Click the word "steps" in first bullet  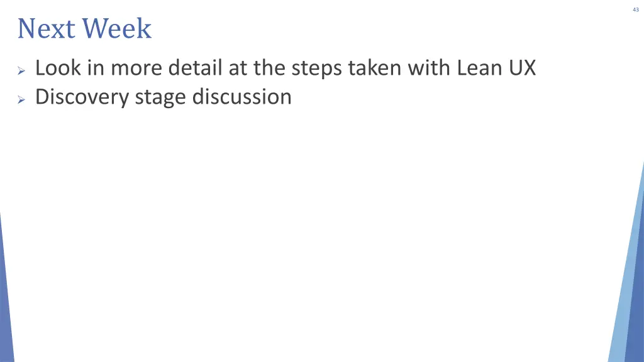(x=317, y=69)
